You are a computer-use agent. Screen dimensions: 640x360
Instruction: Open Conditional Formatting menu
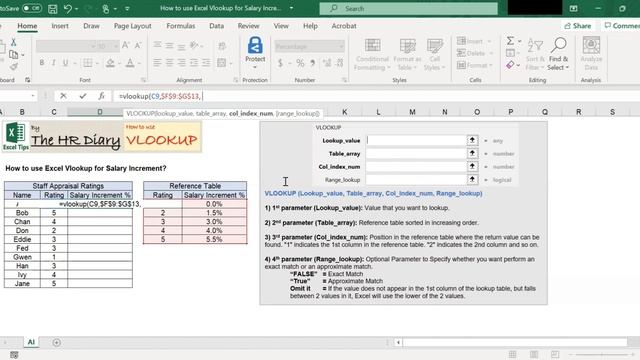pyautogui.click(x=372, y=55)
